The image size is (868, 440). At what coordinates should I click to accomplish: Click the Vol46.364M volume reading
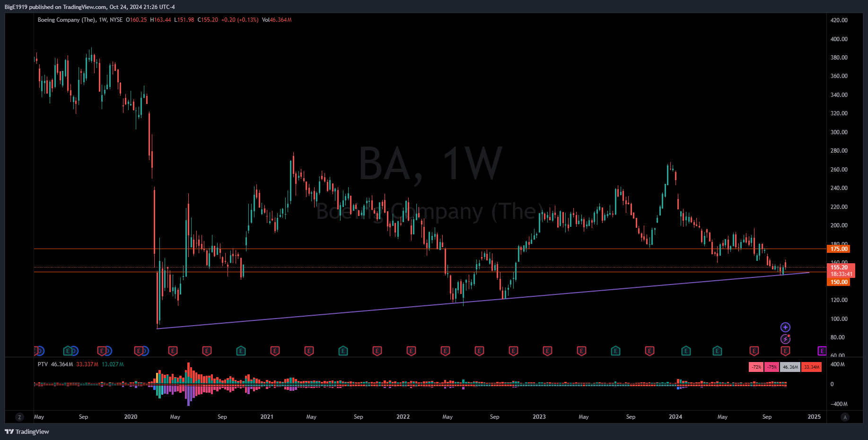pos(277,20)
